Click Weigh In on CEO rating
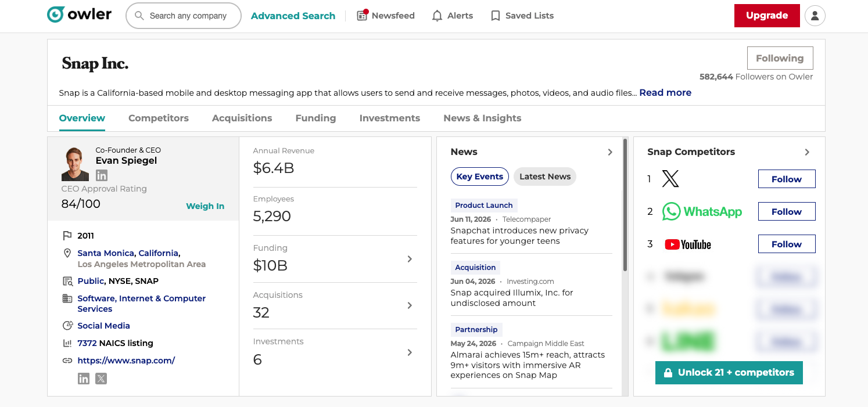This screenshot has height=407, width=868. click(205, 206)
